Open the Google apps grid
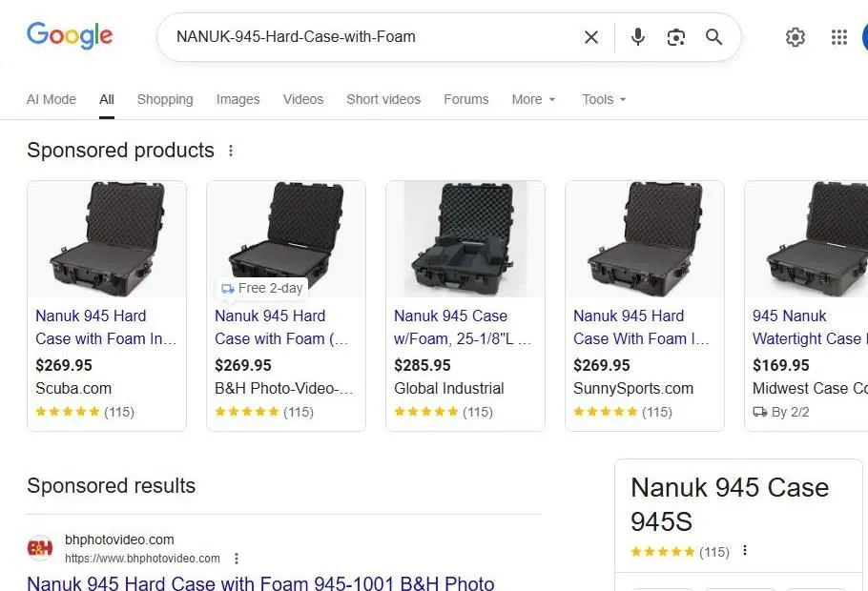This screenshot has width=868, height=591. pyautogui.click(x=839, y=37)
